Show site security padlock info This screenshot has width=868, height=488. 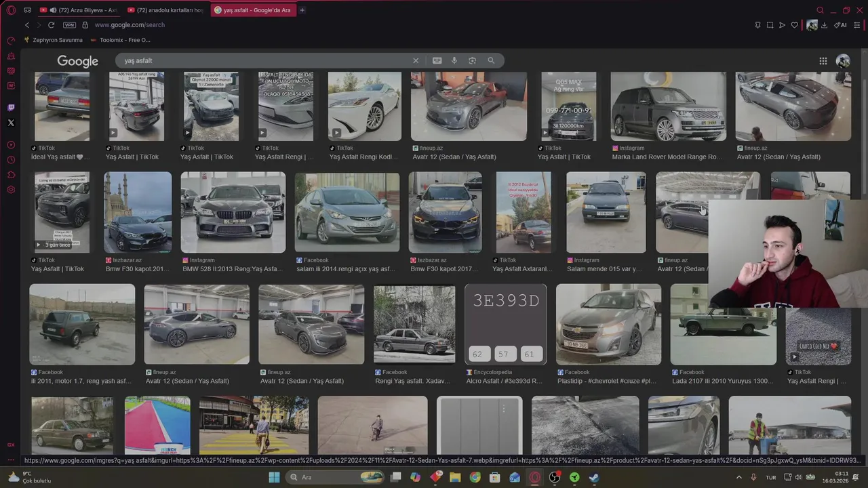point(85,25)
